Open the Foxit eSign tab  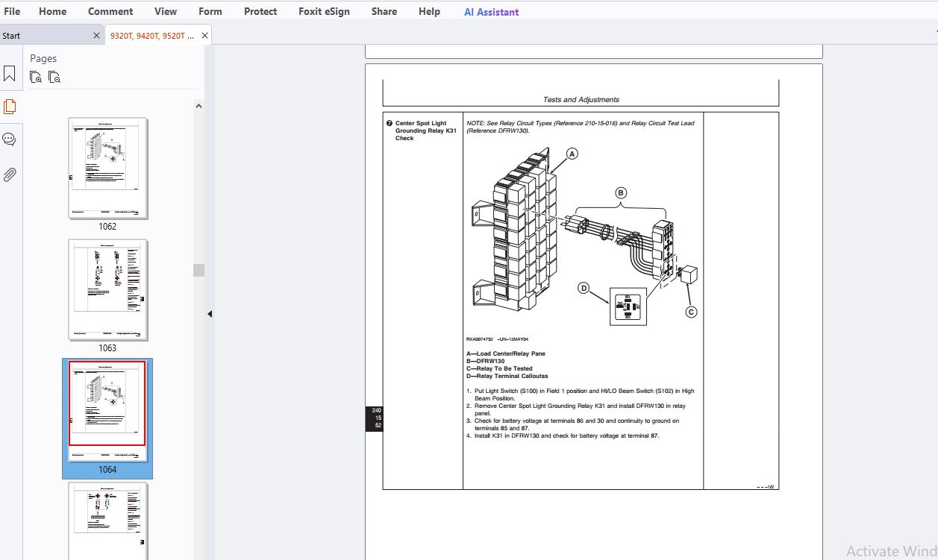pyautogui.click(x=324, y=11)
